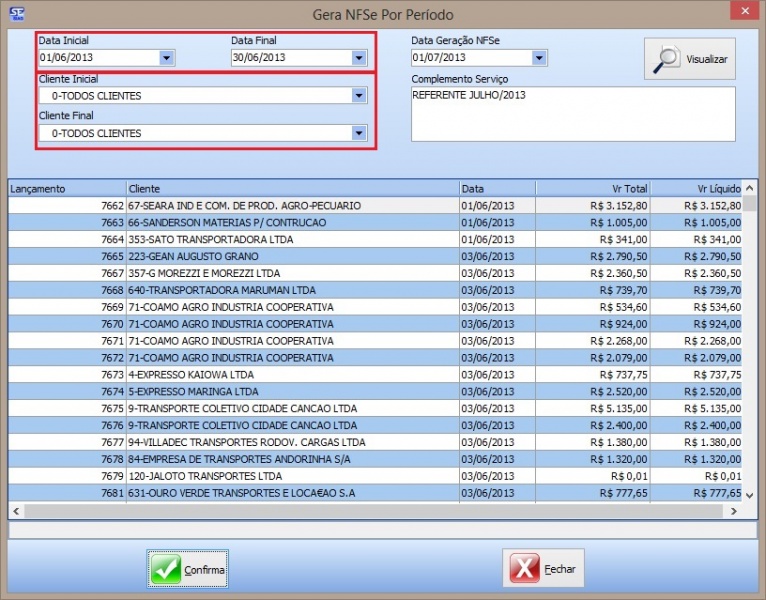Click inside the Complemento Serviço text box
766x600 pixels.
(572, 113)
